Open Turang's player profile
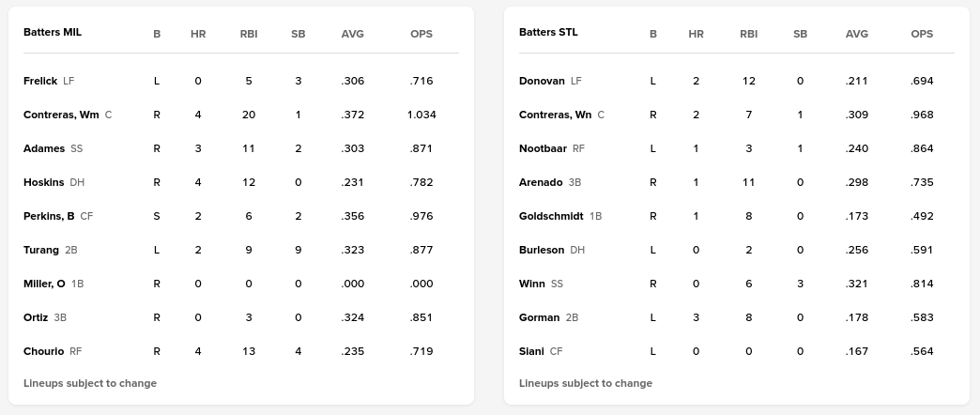The width and height of the screenshot is (980, 415). coord(41,250)
